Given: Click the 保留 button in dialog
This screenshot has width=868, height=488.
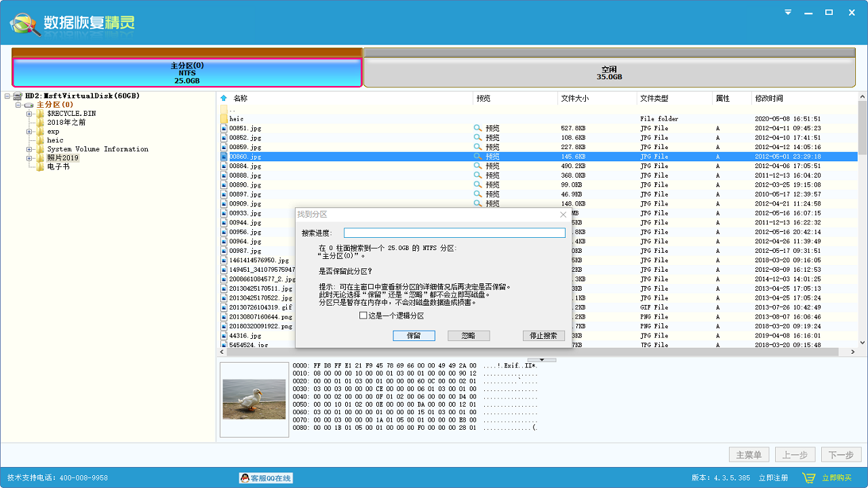Looking at the screenshot, I should pos(414,335).
